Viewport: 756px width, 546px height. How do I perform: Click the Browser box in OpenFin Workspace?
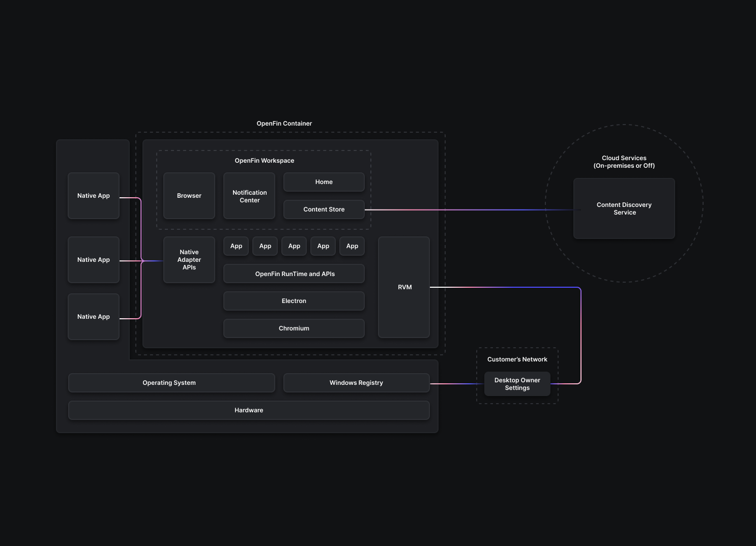click(189, 196)
